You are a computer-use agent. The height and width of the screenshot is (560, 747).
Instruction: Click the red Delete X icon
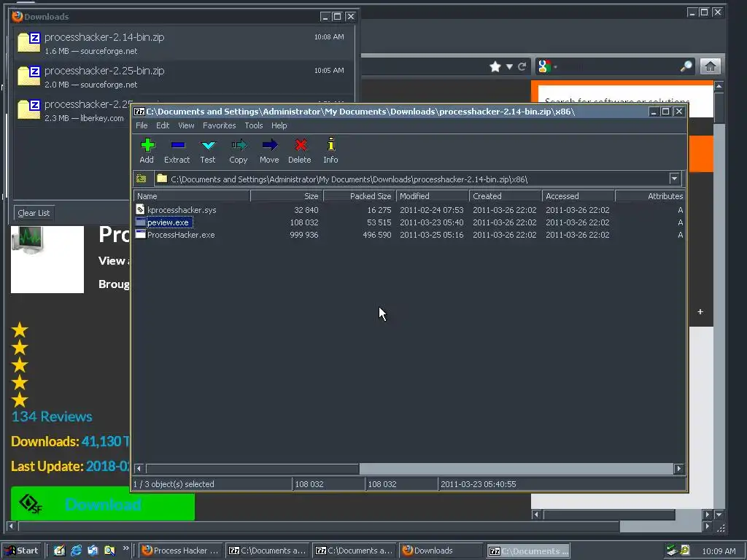coord(300,145)
